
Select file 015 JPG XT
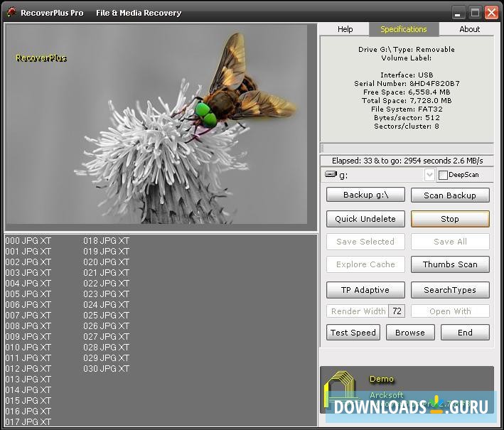click(28, 400)
